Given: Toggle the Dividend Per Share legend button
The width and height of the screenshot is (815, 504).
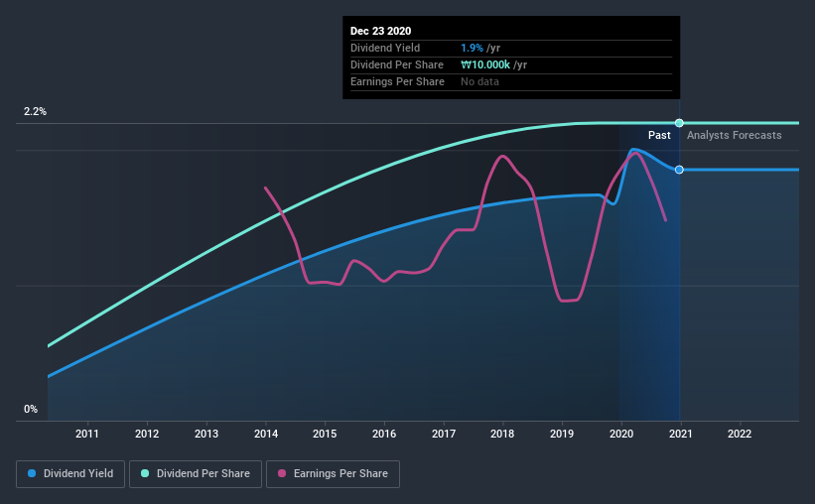Looking at the screenshot, I should tap(196, 474).
